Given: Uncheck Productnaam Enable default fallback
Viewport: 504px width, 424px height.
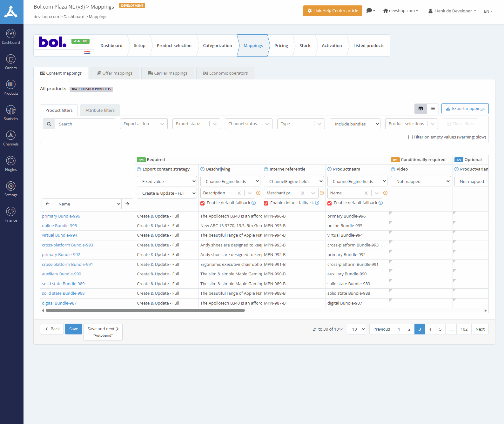Looking at the screenshot, I should [x=330, y=203].
